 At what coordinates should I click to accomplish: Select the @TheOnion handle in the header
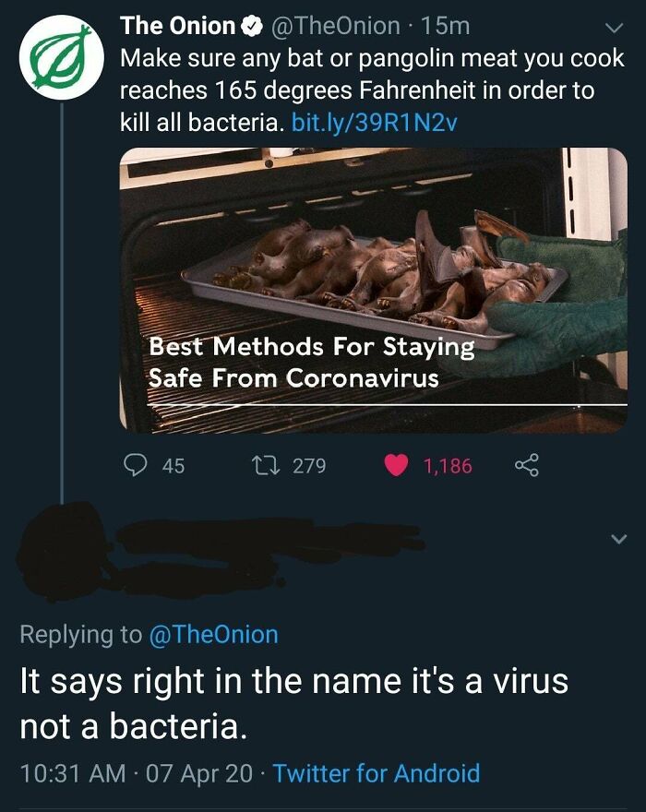coord(330,27)
